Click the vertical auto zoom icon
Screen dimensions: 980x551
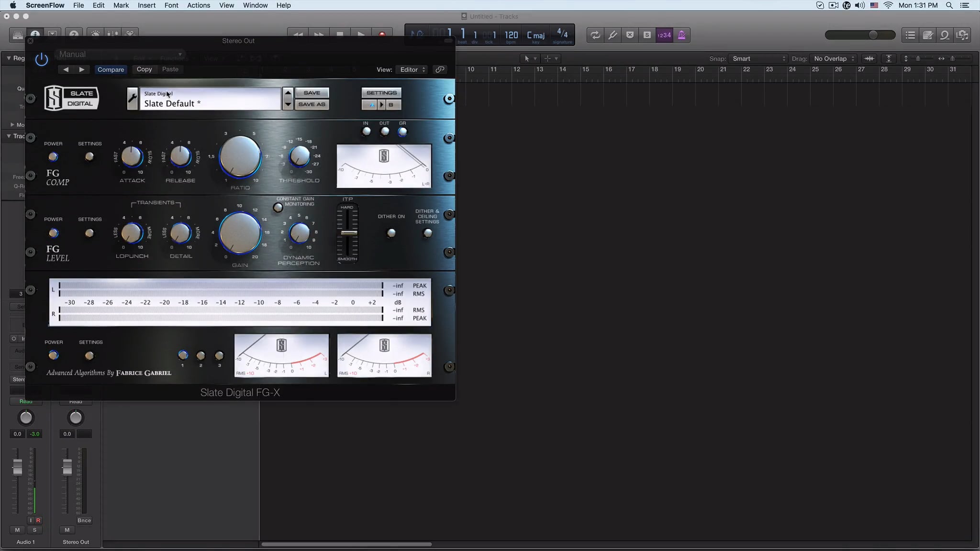click(889, 58)
